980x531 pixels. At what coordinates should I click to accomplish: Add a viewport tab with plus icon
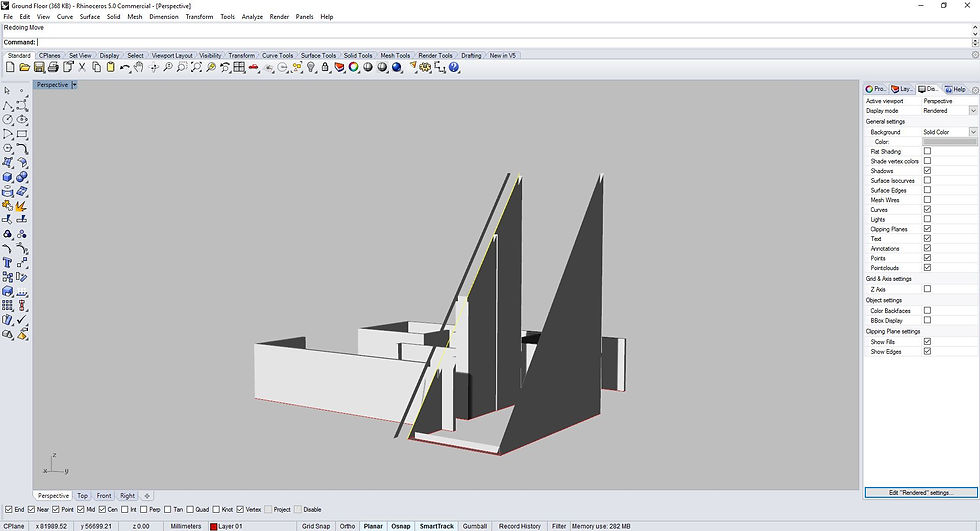pos(147,495)
